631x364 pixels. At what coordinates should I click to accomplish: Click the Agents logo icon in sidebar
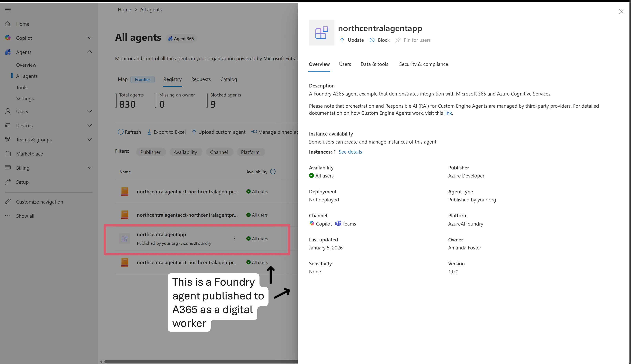pos(8,52)
